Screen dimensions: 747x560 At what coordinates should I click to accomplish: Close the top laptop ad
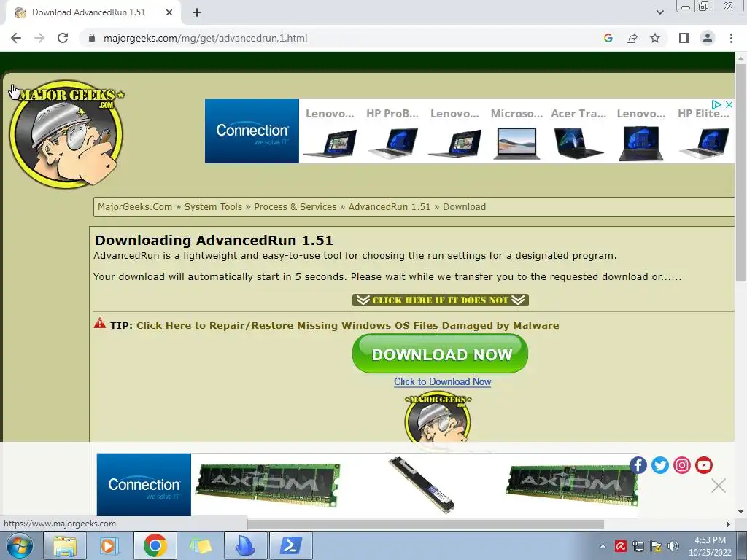[x=729, y=104]
